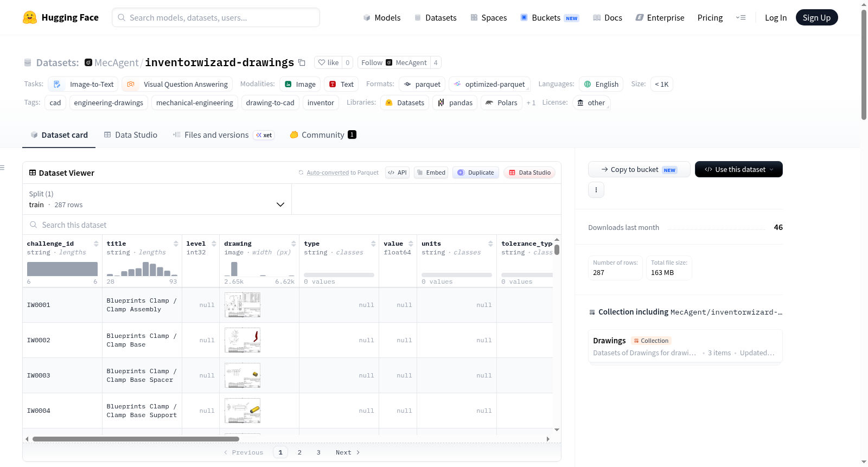Screen dimensions: 868x467
Task: Select the Polars library tag
Action: (501, 103)
